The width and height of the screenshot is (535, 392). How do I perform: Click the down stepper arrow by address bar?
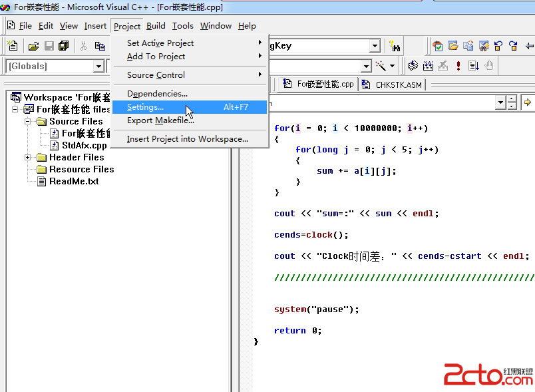point(512,106)
